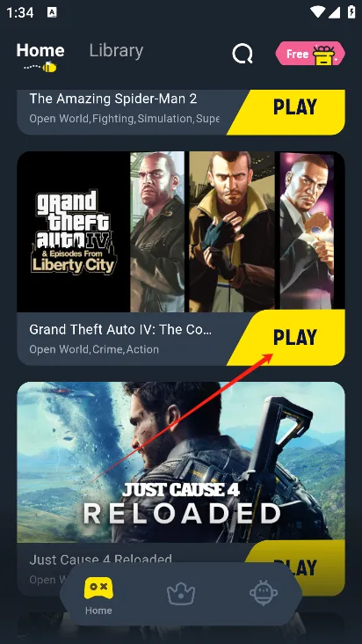
Task: Open the Just Cause 4 Reloaded banner image
Action: click(x=181, y=462)
